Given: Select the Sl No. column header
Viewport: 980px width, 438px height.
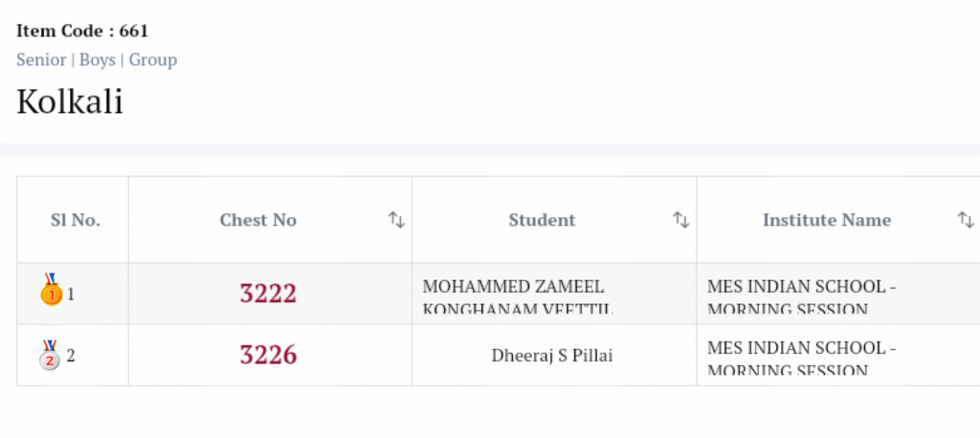Looking at the screenshot, I should [x=75, y=220].
